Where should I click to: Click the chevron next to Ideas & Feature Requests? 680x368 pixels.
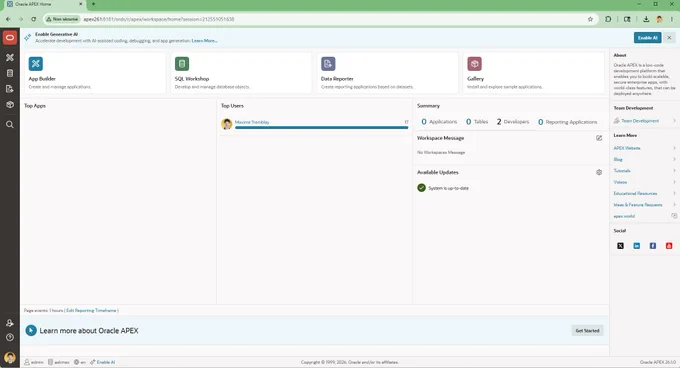pos(674,205)
